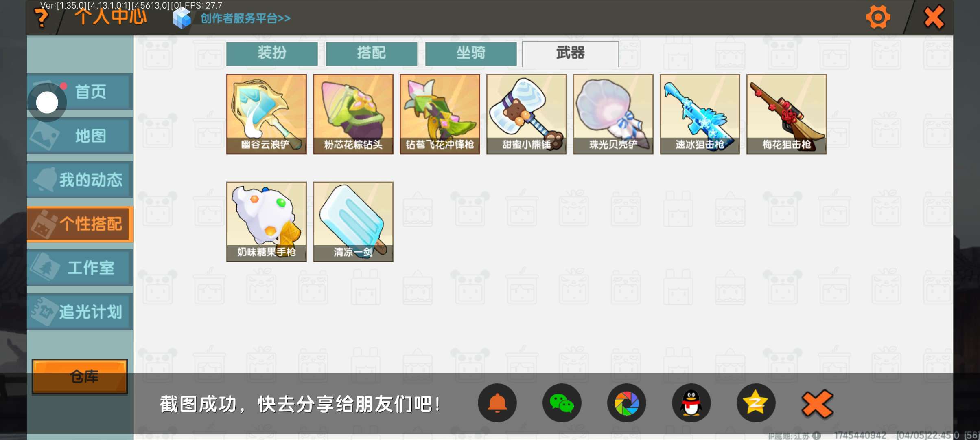This screenshot has width=980, height=440.
Task: Dismiss the screenshot share bar with X
Action: coord(817,404)
